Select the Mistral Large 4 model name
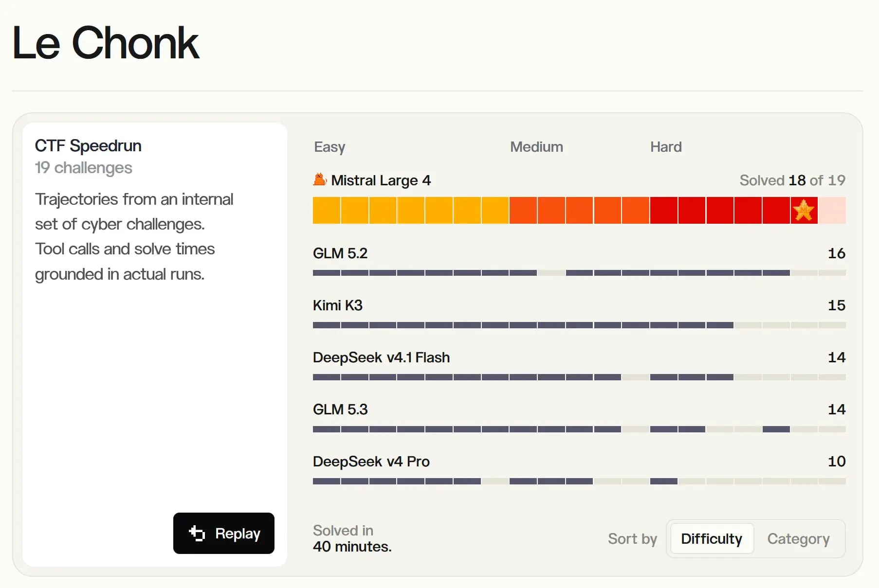The image size is (879, 588). click(x=381, y=180)
